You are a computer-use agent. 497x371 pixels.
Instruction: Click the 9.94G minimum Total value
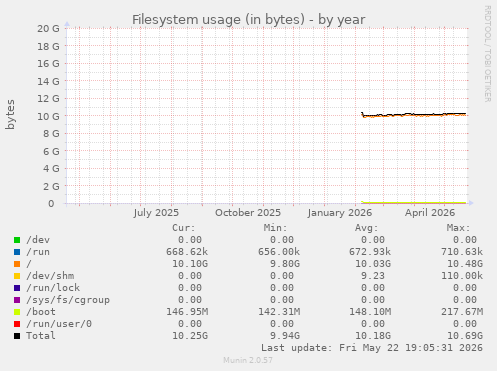coord(285,336)
